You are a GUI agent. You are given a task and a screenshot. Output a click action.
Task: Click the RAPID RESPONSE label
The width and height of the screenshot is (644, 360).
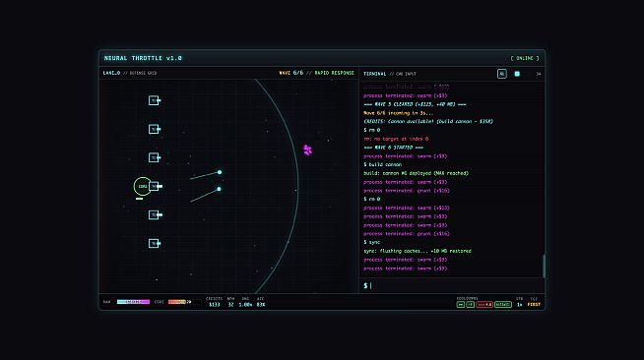335,73
